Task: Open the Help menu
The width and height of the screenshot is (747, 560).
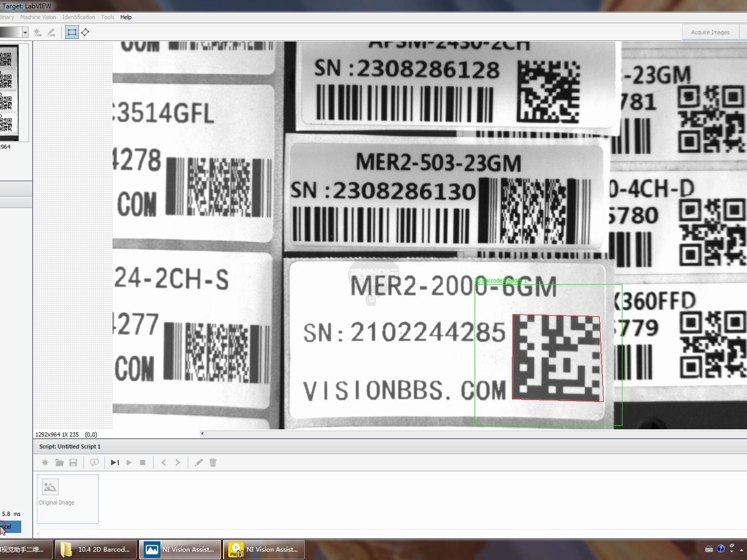Action: [126, 17]
